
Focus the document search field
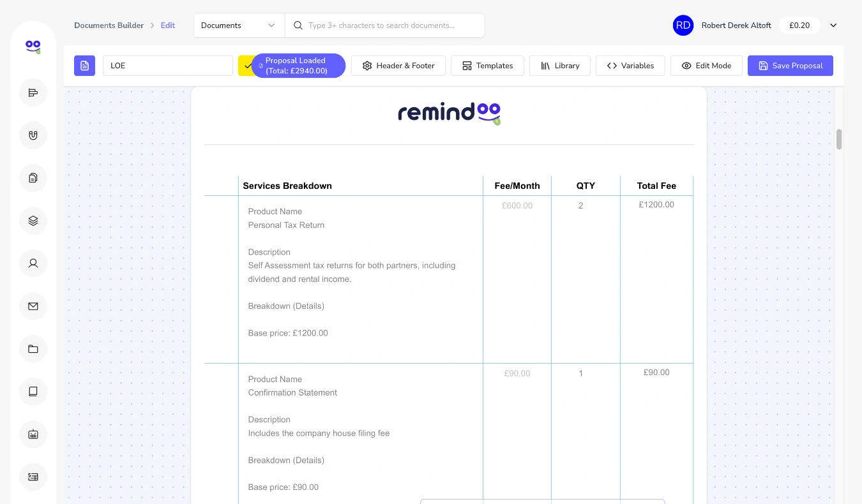(384, 26)
